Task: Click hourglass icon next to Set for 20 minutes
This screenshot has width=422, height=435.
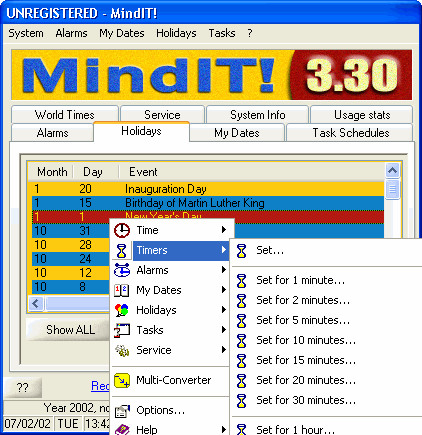Action: pos(242,381)
